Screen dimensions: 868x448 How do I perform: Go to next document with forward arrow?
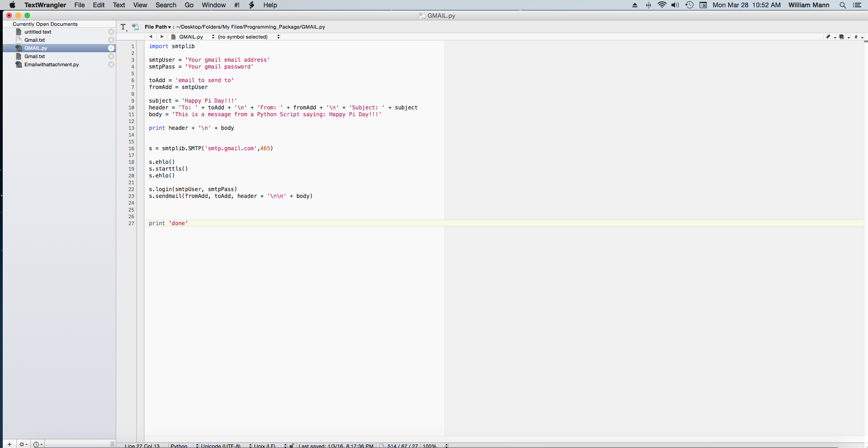(x=162, y=37)
